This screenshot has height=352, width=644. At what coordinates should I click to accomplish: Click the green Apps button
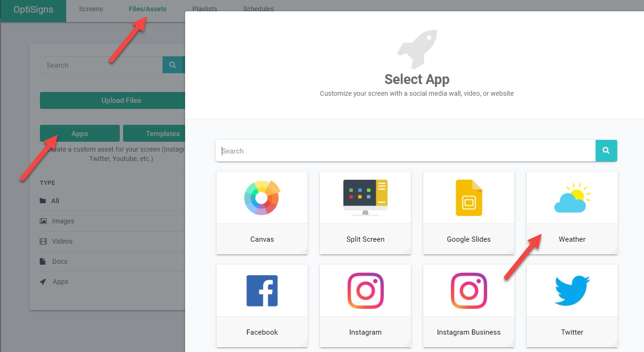(x=80, y=133)
